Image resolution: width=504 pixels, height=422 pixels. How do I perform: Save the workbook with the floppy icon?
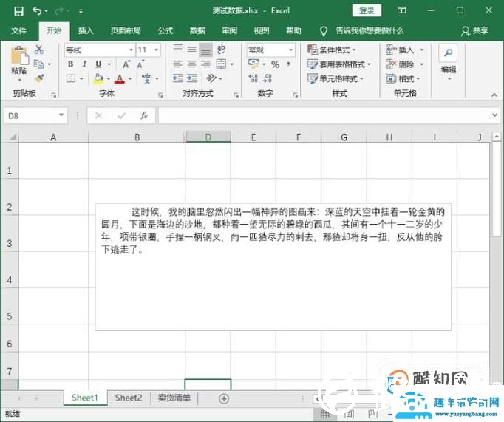pos(18,11)
